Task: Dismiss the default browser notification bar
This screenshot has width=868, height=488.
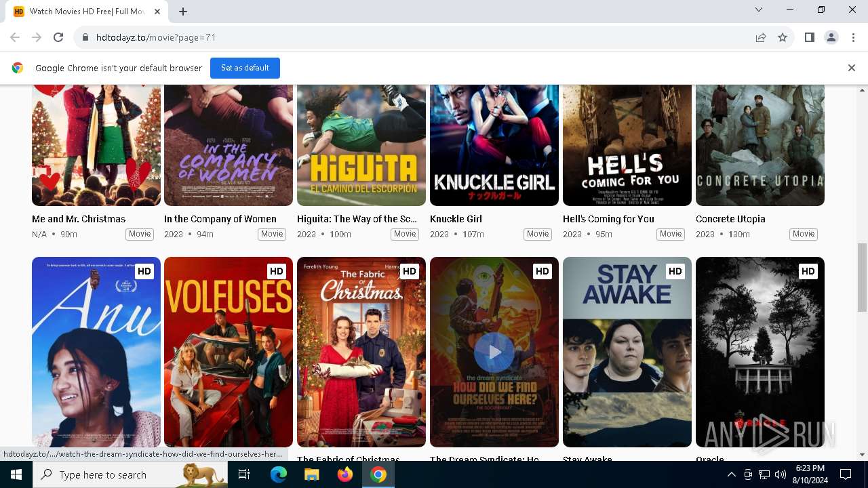Action: 852,68
